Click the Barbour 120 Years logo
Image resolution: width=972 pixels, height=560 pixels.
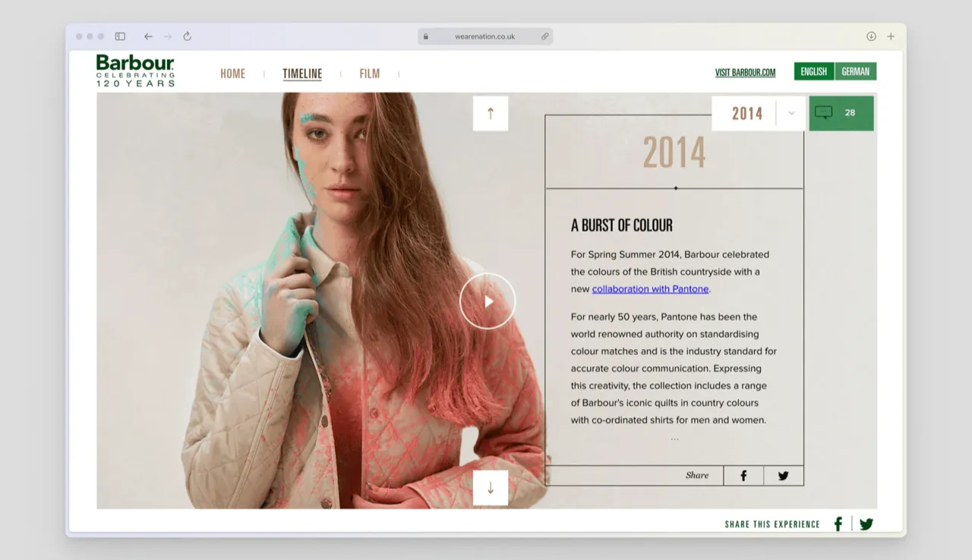coord(134,70)
